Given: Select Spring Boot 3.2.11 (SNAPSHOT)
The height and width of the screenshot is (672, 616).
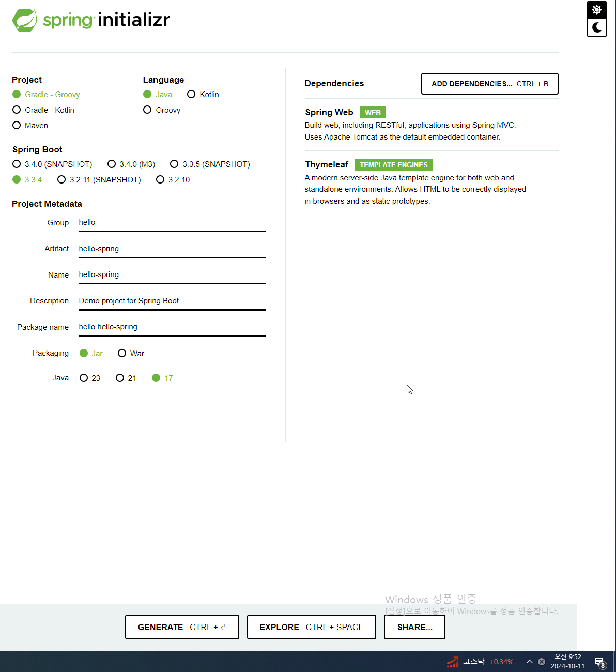Looking at the screenshot, I should click(99, 180).
